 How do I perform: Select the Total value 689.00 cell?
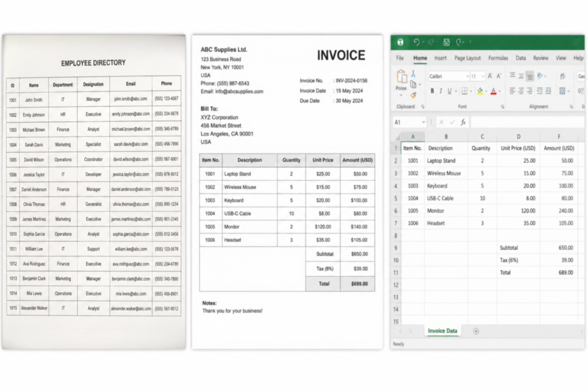(x=559, y=273)
